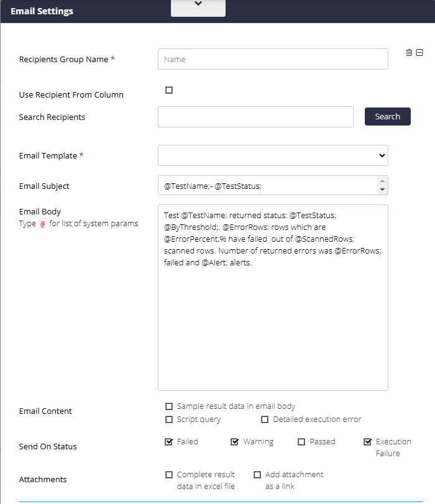Uncheck the Failed status checkbox
Screen dimensions: 435x504
(x=169, y=442)
